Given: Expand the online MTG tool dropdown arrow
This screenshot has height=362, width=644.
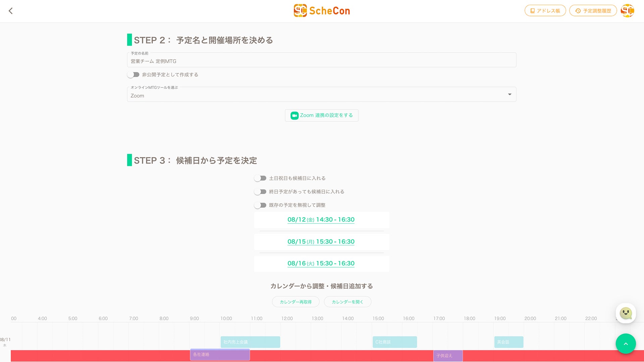Looking at the screenshot, I should (509, 95).
